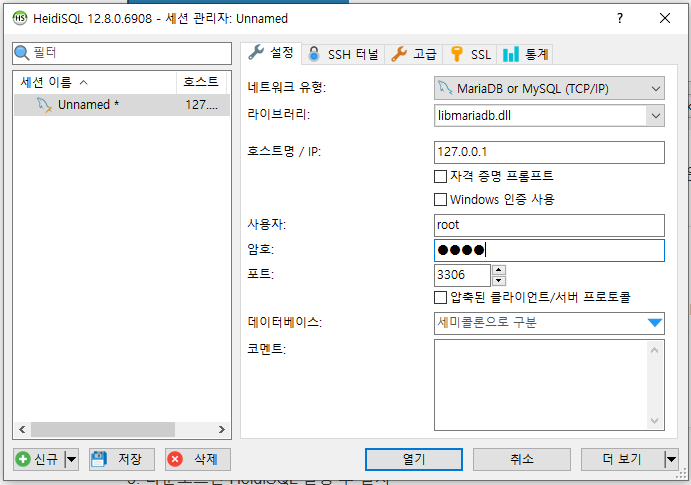Close the session manager window
The image size is (691, 485).
point(665,18)
